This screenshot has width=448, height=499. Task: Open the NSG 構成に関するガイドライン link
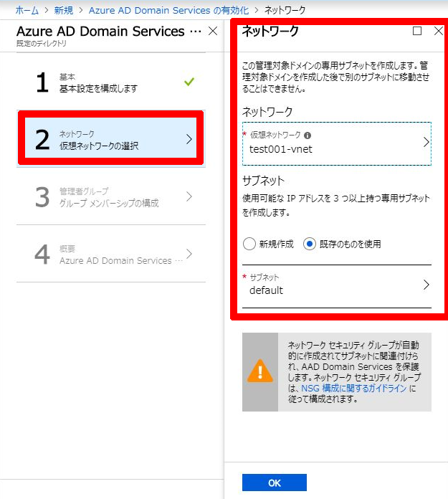click(x=354, y=389)
